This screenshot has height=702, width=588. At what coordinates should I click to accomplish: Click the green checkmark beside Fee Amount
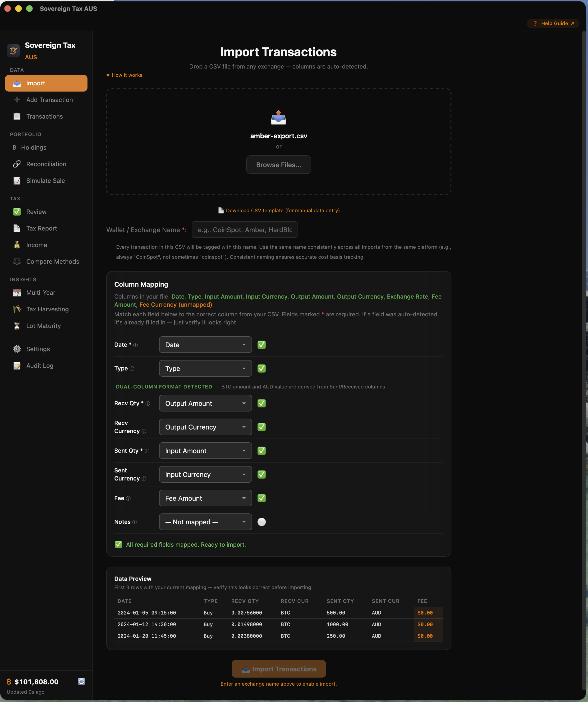pos(262,498)
